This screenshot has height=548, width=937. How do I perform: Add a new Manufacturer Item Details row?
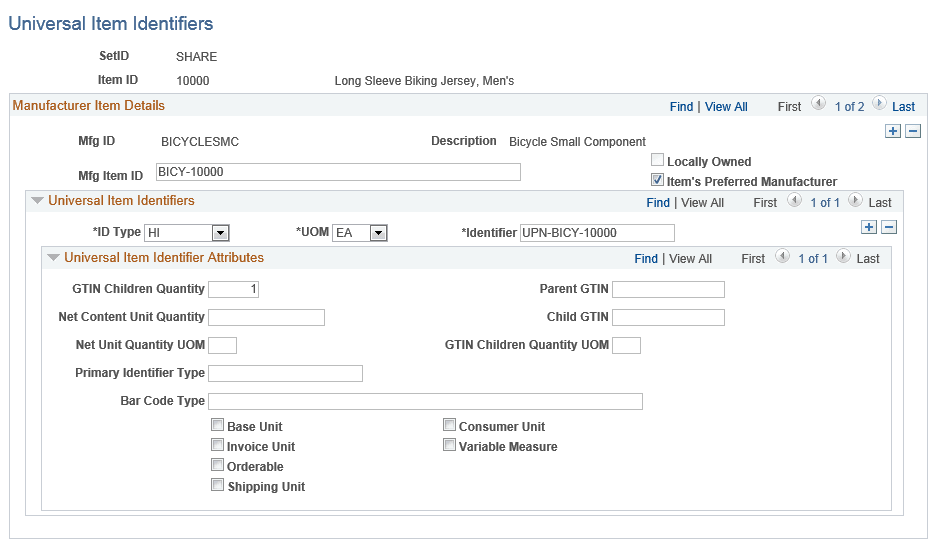point(893,131)
